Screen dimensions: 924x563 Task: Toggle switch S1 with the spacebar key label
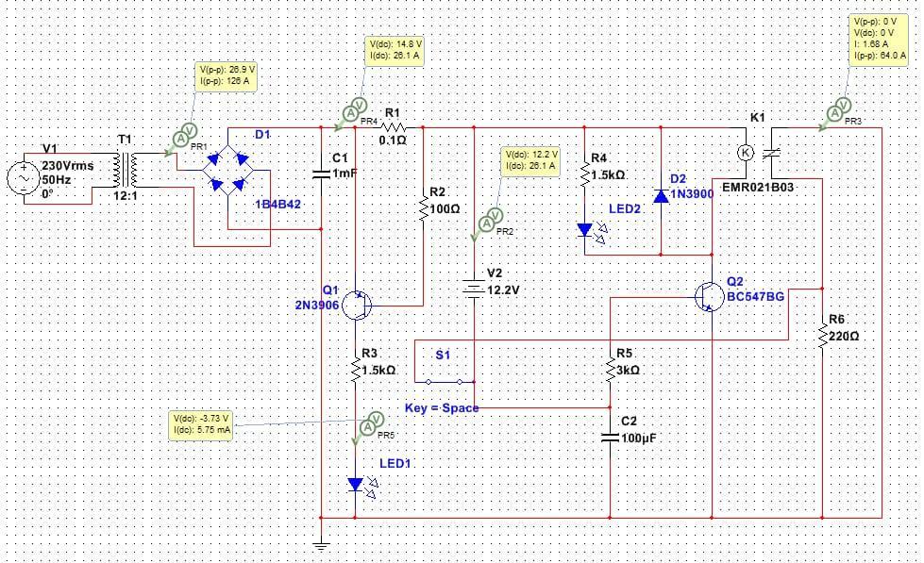click(x=444, y=383)
